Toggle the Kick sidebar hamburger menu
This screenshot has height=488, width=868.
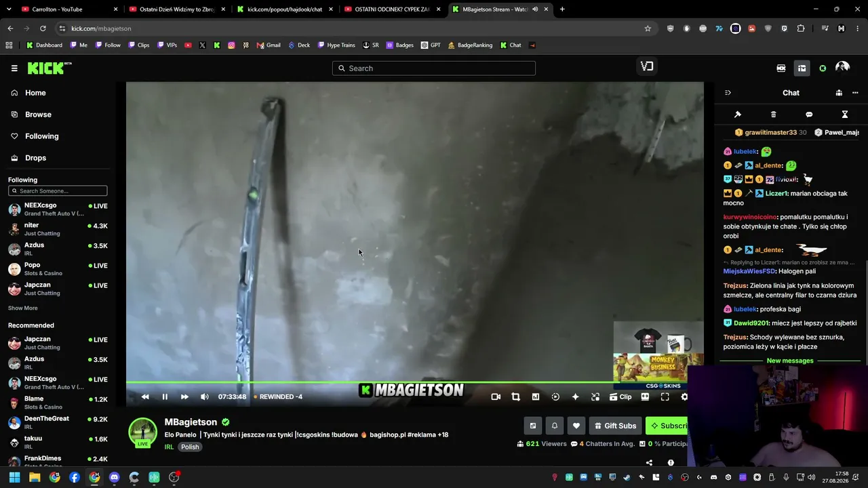[x=14, y=68]
